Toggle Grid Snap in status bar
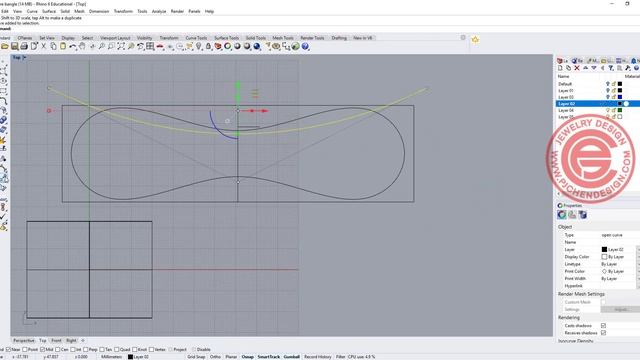Screen dimensions: 640x360 (196, 357)
